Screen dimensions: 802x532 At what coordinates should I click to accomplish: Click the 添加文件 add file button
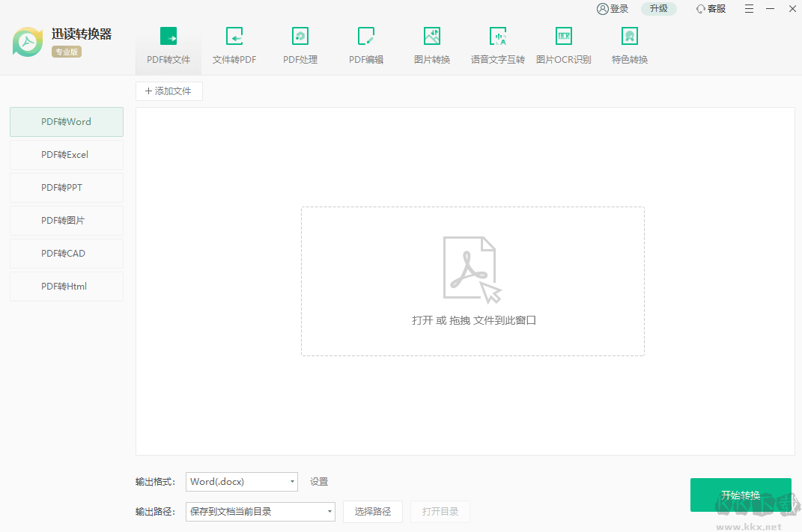point(168,91)
